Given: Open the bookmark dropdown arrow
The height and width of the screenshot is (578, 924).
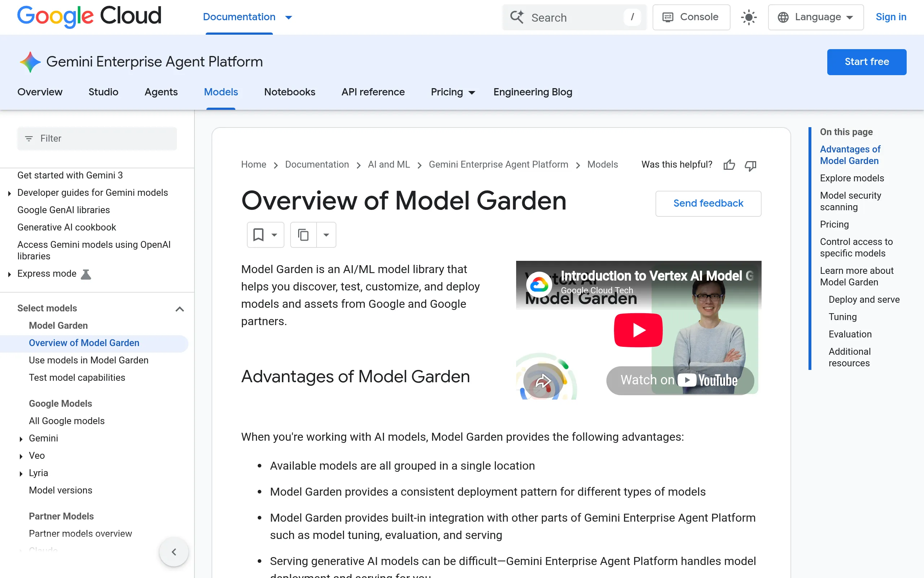Looking at the screenshot, I should tap(274, 235).
